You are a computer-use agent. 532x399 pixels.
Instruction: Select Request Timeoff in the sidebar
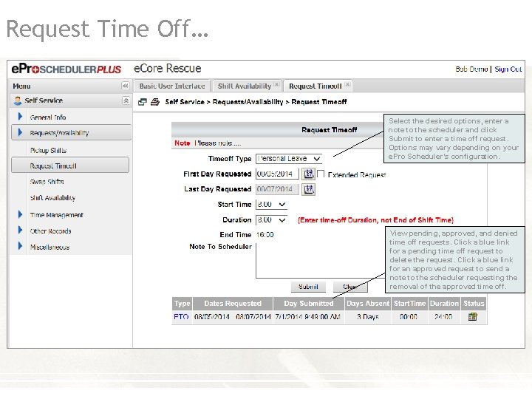point(70,166)
